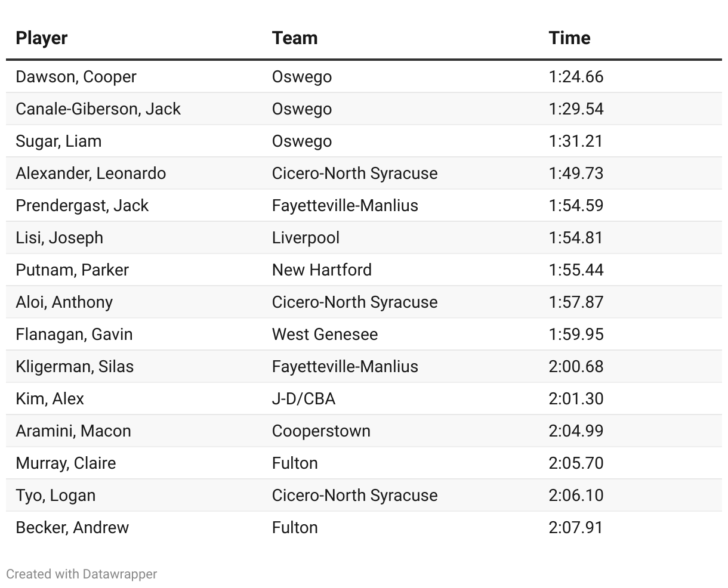The width and height of the screenshot is (728, 588).
Task: Click the time 2:06.10 for Tyo, Logan
Action: pos(576,496)
